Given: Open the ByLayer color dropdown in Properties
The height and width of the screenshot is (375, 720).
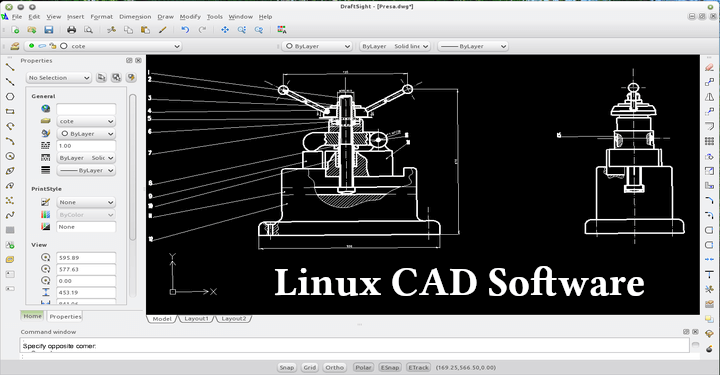Looking at the screenshot, I should pos(86,134).
